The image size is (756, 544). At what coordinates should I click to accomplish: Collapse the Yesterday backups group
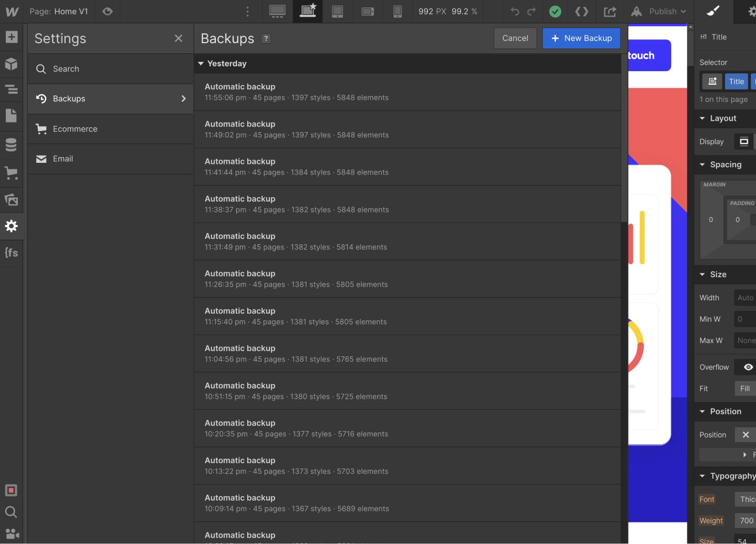[201, 63]
